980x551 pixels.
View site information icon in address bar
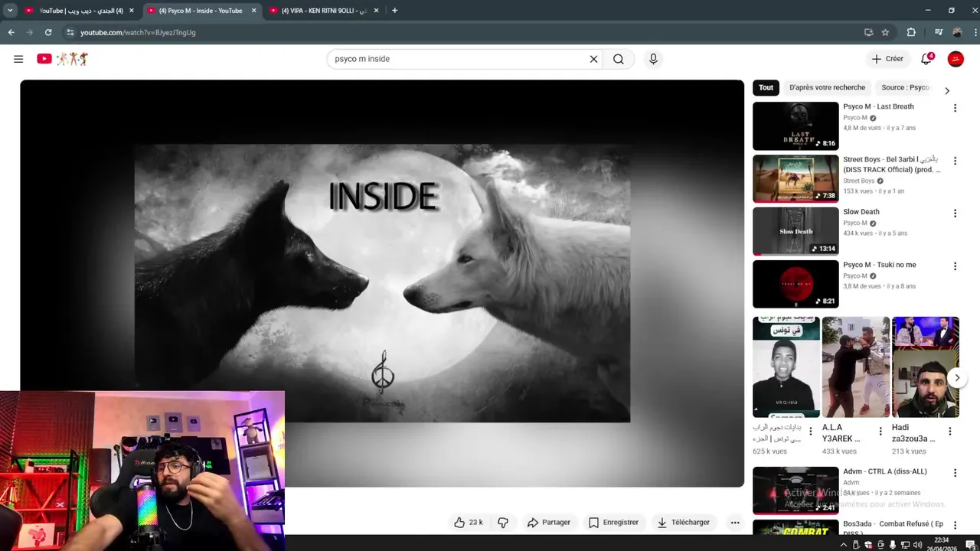click(70, 32)
